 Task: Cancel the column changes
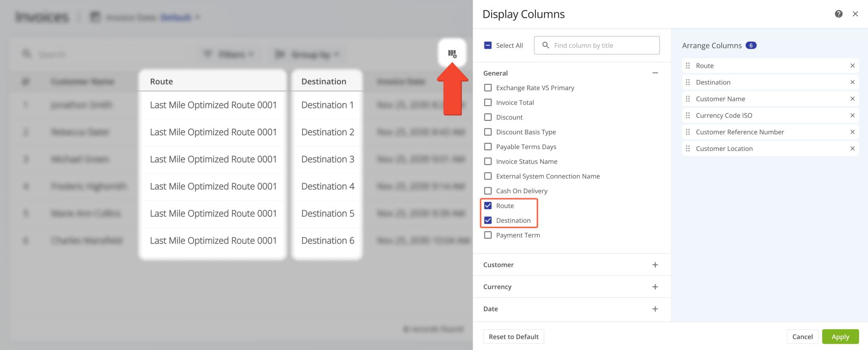click(802, 336)
